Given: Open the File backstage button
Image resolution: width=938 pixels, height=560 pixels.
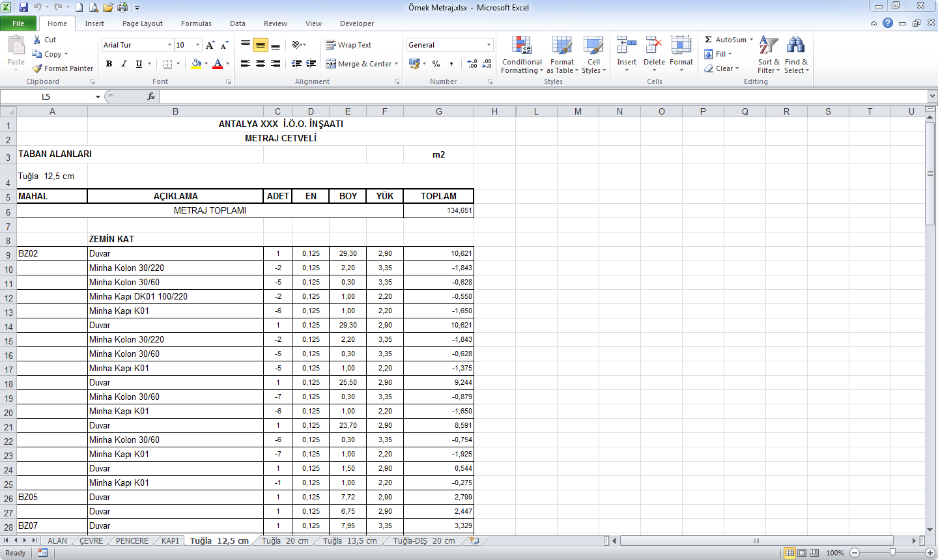Looking at the screenshot, I should (x=18, y=23).
